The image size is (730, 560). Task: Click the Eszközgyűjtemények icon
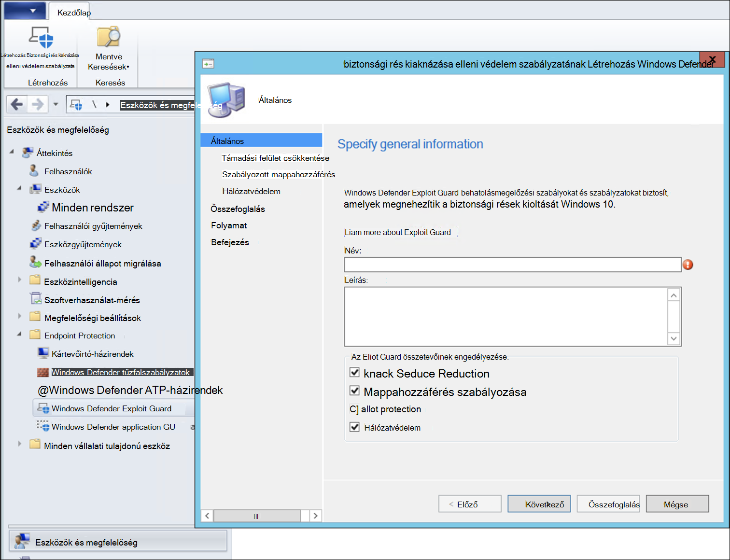click(36, 244)
